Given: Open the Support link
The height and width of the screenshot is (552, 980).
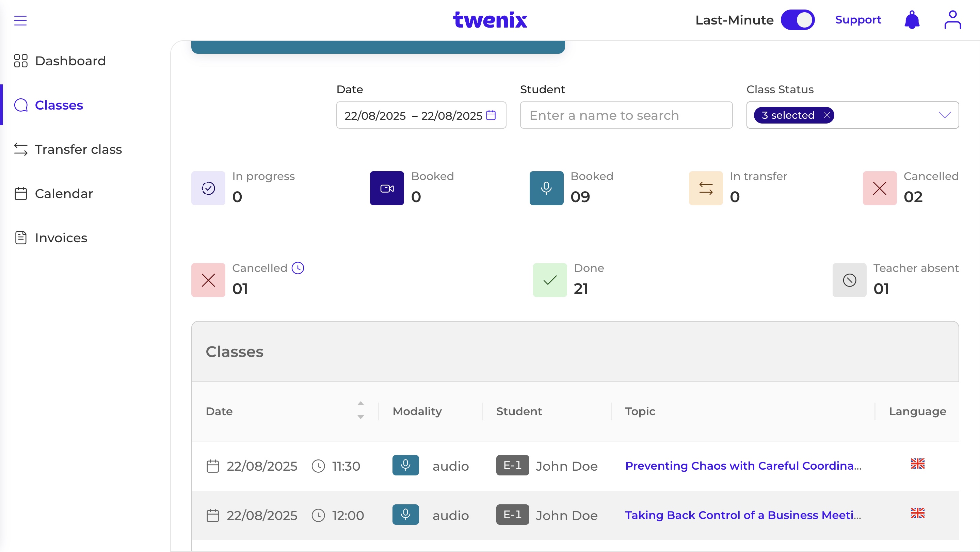Looking at the screenshot, I should point(858,20).
